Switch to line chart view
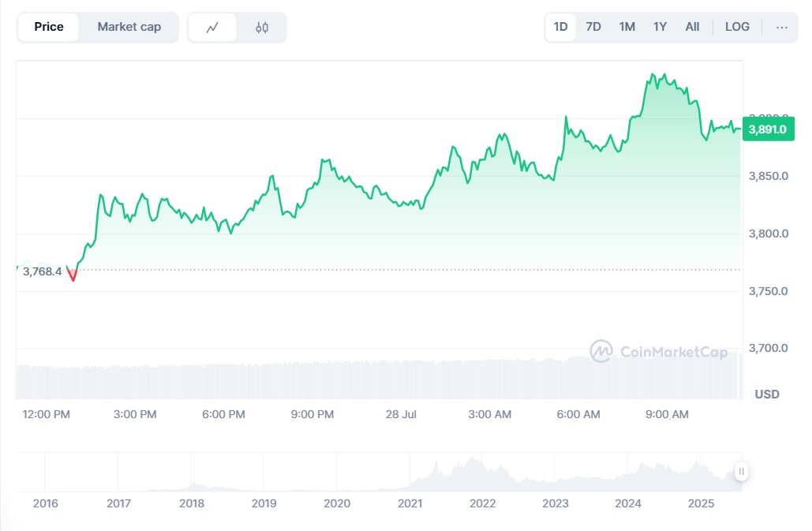 click(x=212, y=28)
